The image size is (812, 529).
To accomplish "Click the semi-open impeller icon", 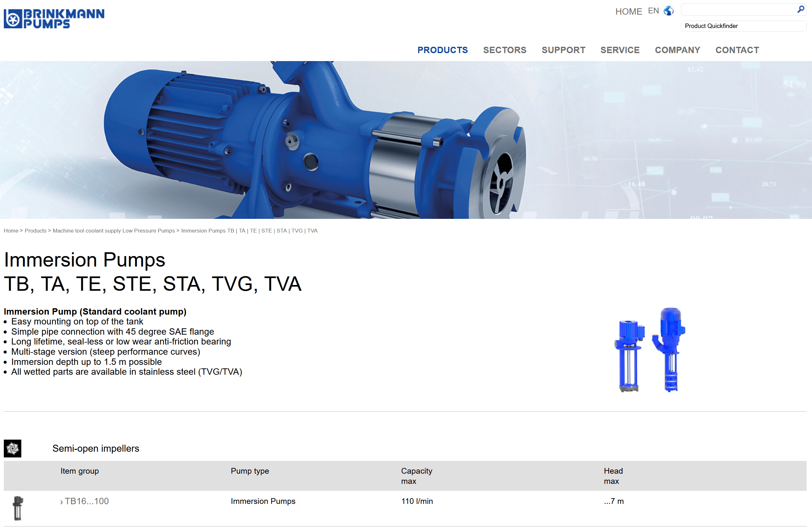I will (x=13, y=449).
